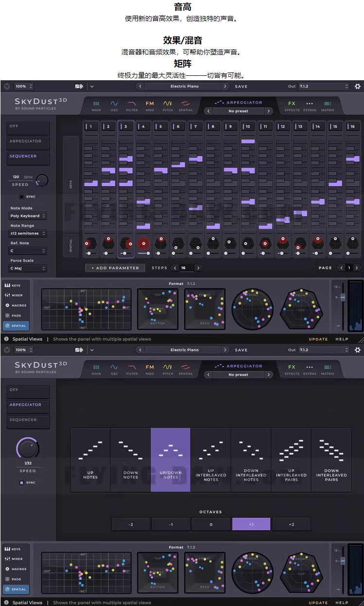364x606 pixels.
Task: Choose the 0 octaves option
Action: 211,524
